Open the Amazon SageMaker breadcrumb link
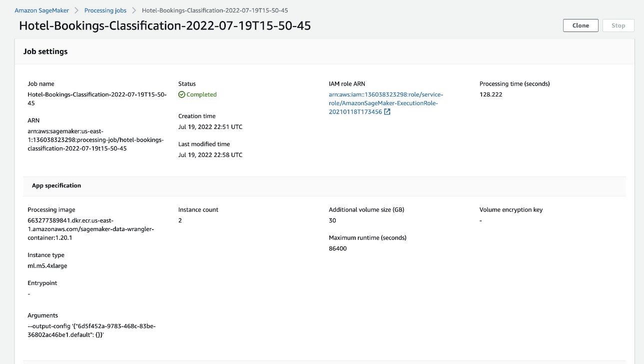The width and height of the screenshot is (644, 364). tap(42, 10)
